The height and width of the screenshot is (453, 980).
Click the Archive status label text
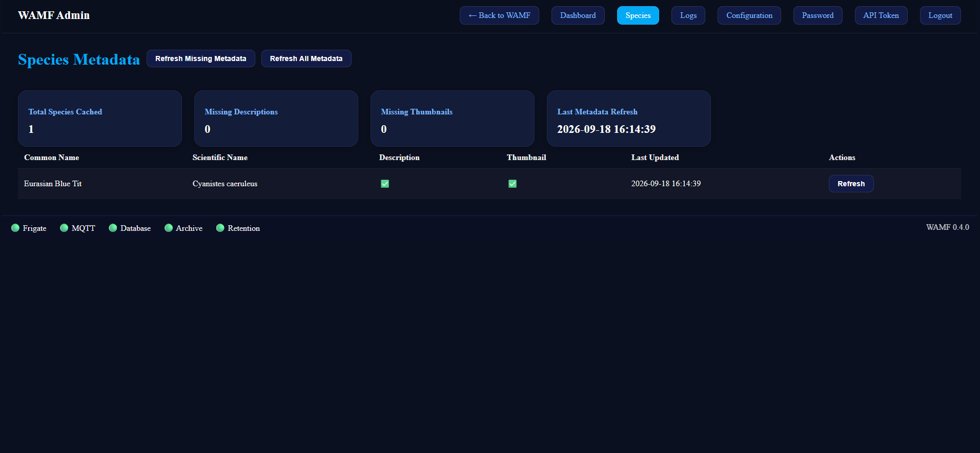189,228
